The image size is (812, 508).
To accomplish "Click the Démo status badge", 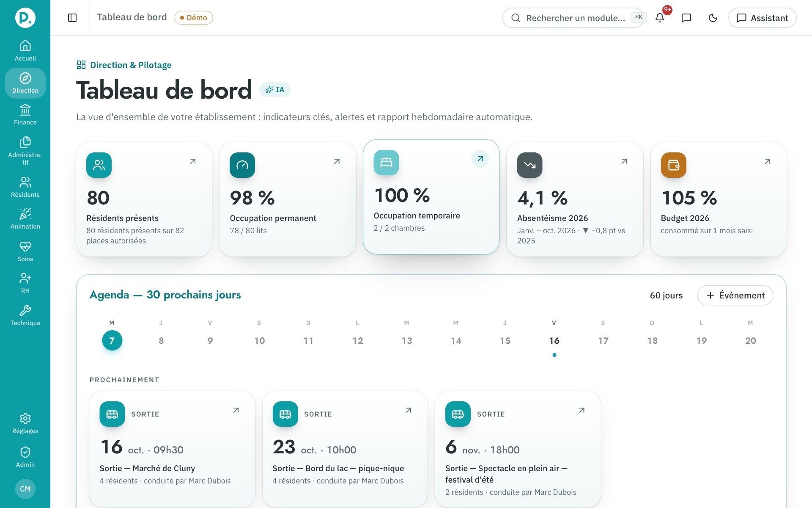I will pos(194,18).
